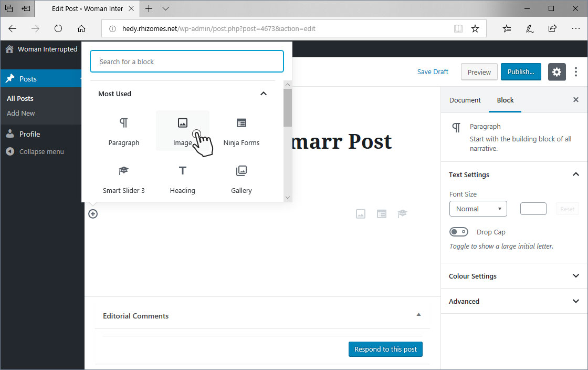
Task: Click the faded image shortcut icon in editor
Action: (x=361, y=214)
